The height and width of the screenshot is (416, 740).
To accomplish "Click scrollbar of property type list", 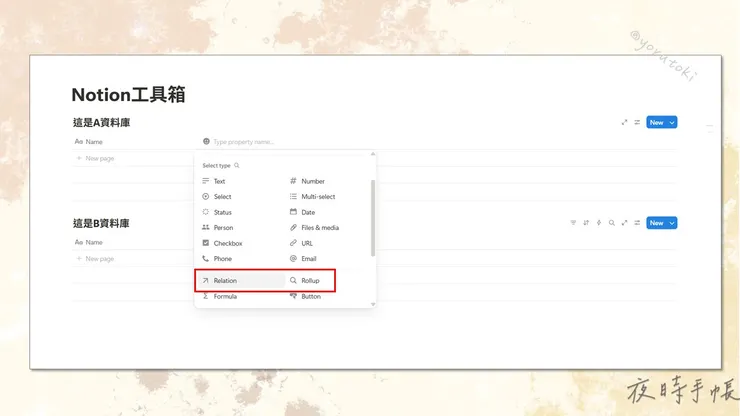I will tap(373, 218).
